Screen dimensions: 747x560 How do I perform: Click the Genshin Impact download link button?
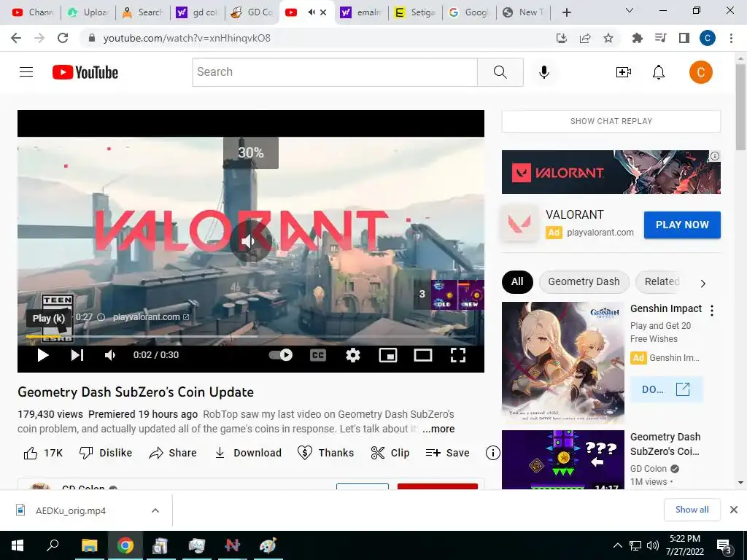(x=666, y=389)
